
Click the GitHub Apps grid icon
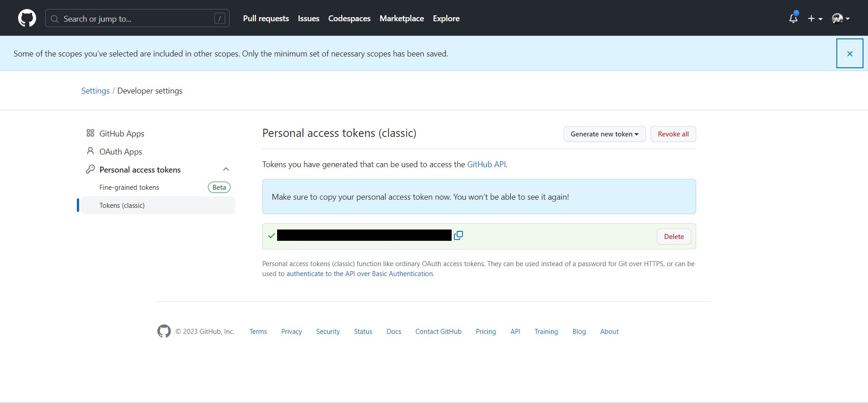(x=90, y=133)
